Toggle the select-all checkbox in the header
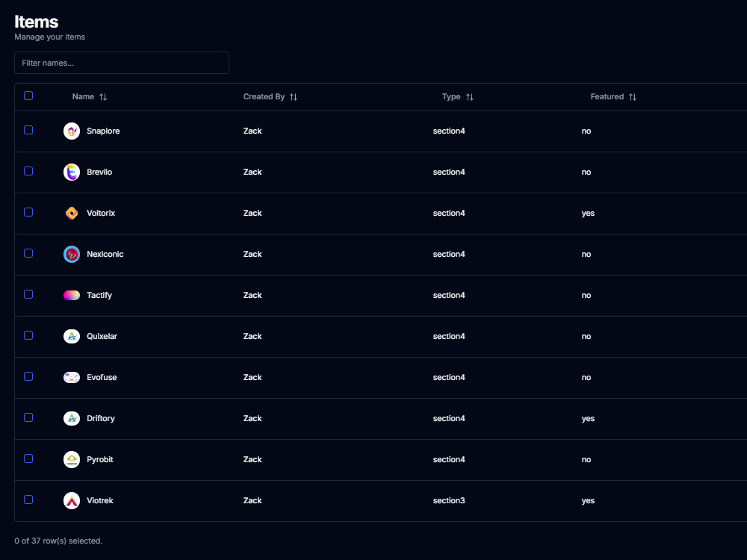 28,96
